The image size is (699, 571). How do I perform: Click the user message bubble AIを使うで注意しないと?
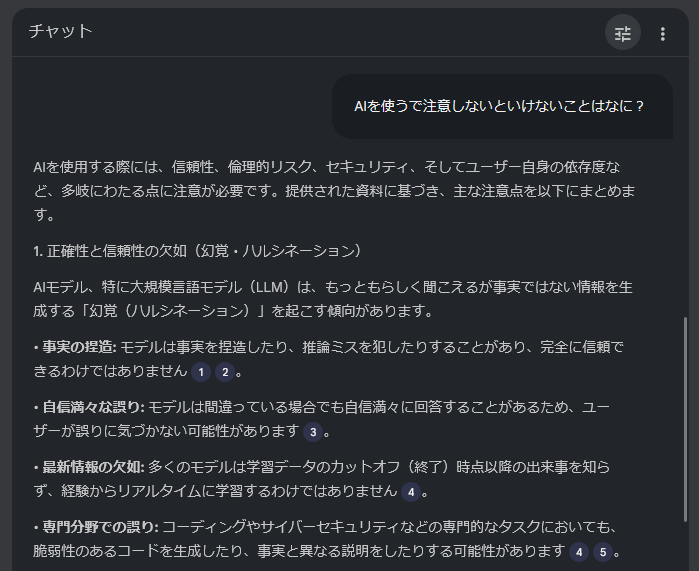502,106
